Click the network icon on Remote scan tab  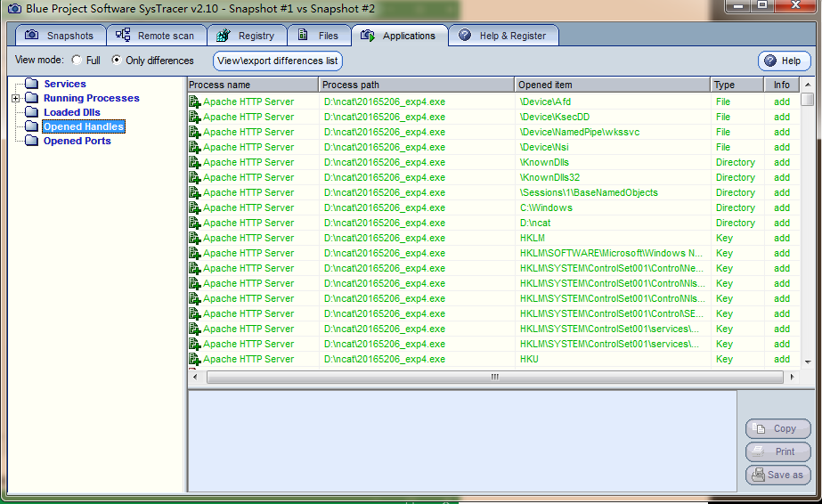click(123, 35)
